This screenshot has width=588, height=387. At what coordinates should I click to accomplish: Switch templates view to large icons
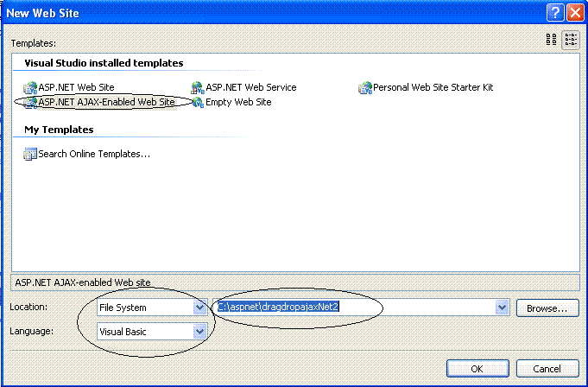(551, 40)
